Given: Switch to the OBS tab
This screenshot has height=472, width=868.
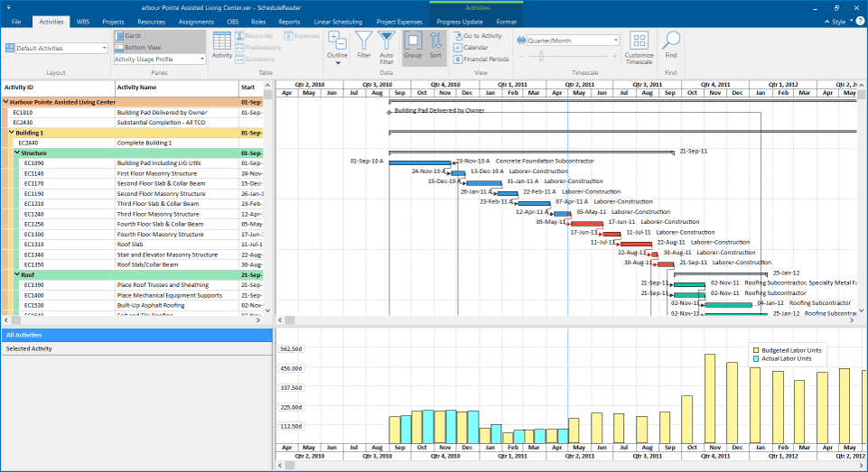Looking at the screenshot, I should click(x=232, y=22).
